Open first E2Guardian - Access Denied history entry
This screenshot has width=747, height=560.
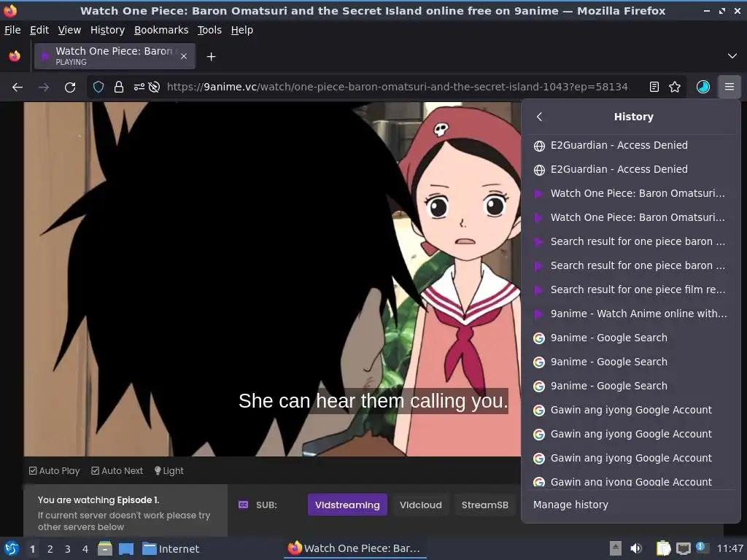631,145
